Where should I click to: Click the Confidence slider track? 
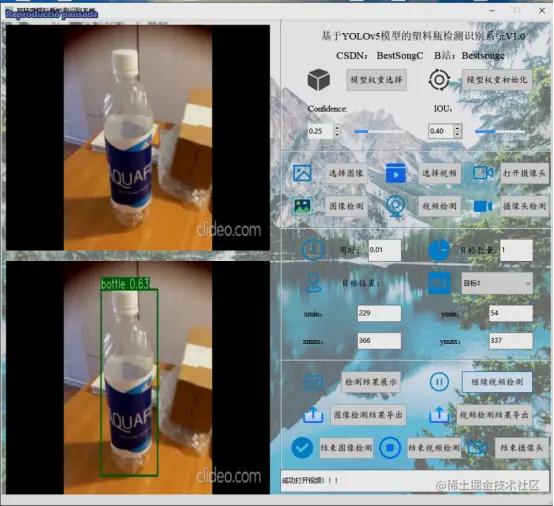378,131
